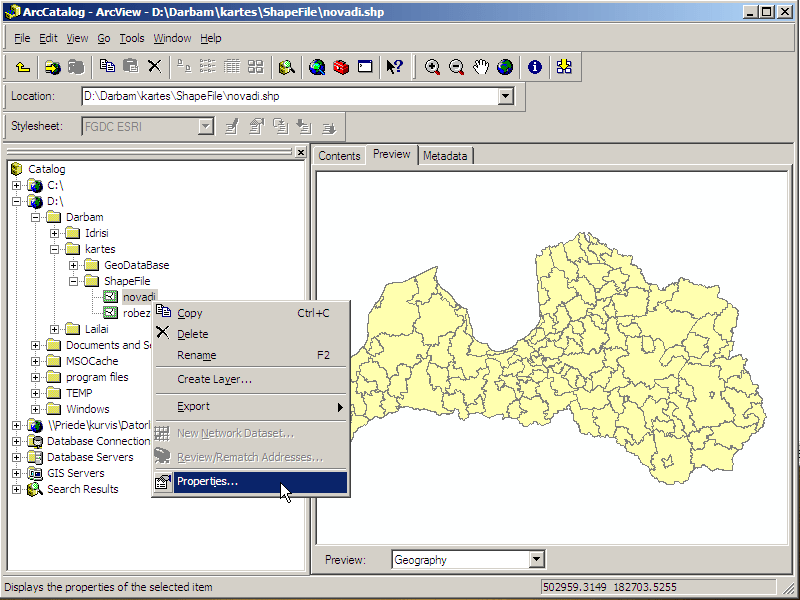Image resolution: width=800 pixels, height=600 pixels.
Task: Open Export submenu in context menu
Action: 251,407
